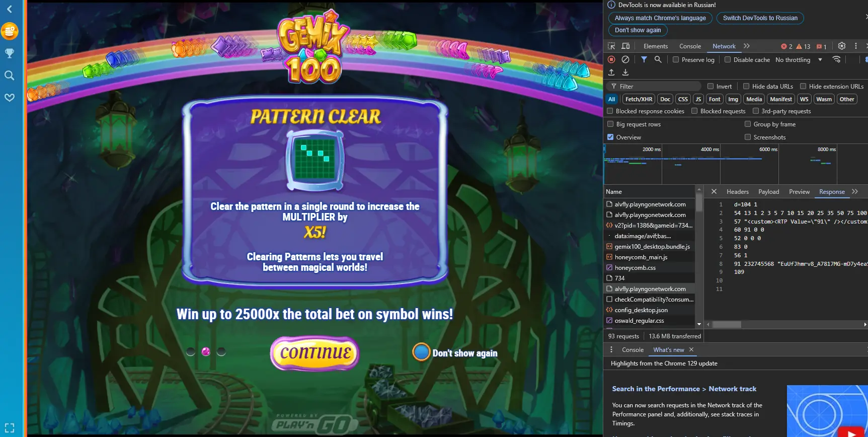Click the issues count badge showing 1
Screen dimensions: 868x437
[x=821, y=46]
